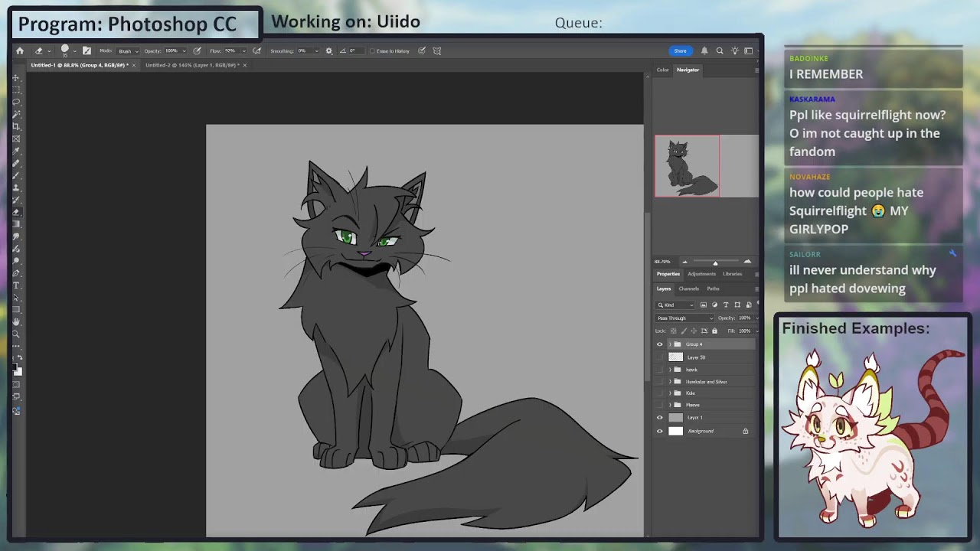Open the Adjustments tab

(701, 274)
